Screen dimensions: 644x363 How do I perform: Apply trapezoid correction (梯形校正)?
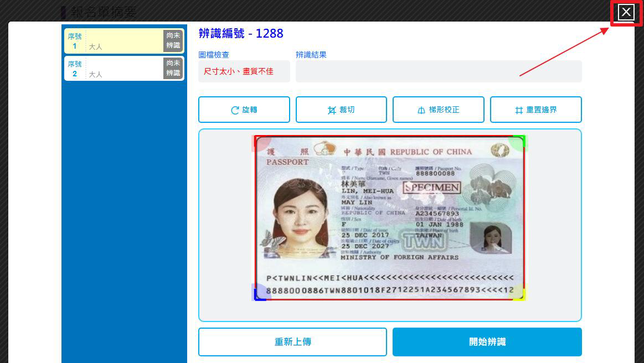tap(438, 110)
